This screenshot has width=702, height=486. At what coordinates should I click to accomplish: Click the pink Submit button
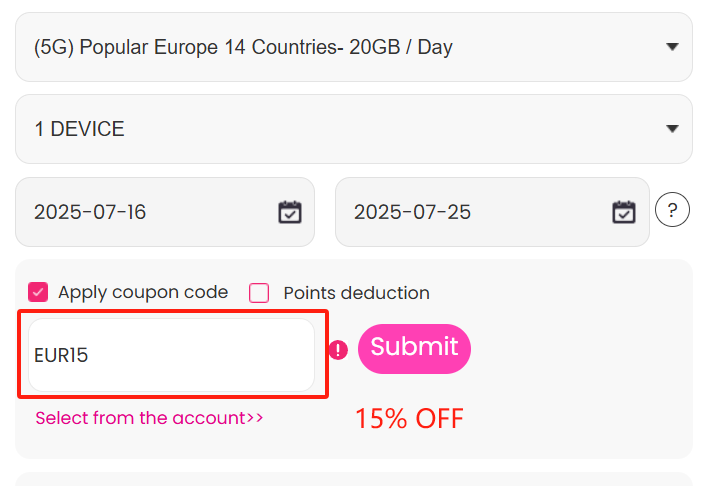tap(414, 349)
